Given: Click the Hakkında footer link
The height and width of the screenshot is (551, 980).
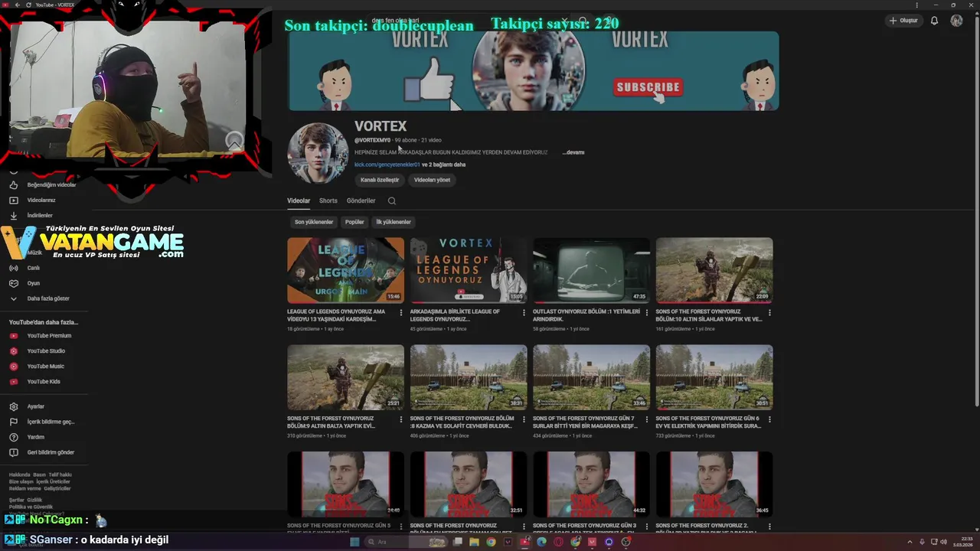Looking at the screenshot, I should [x=19, y=474].
